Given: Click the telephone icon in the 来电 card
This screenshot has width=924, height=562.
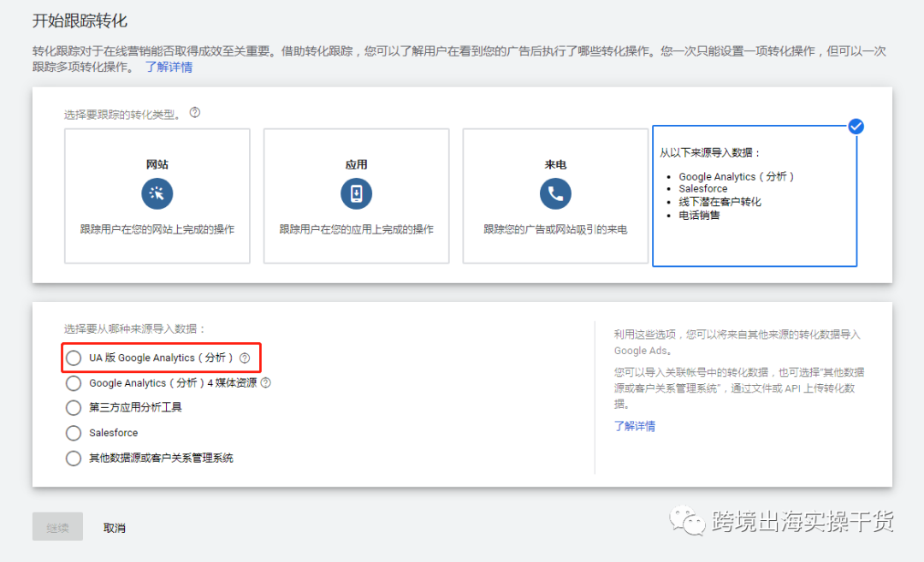Looking at the screenshot, I should point(555,193).
